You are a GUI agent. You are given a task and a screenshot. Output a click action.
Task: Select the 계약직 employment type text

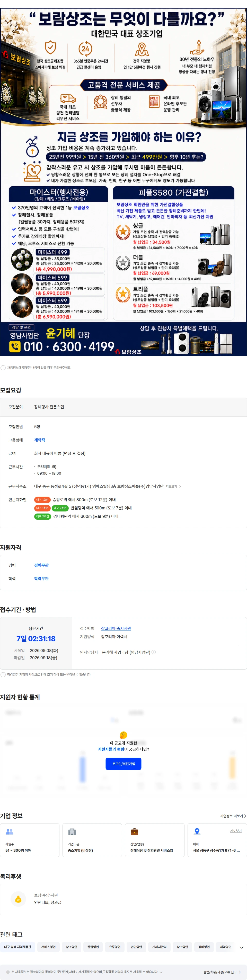coord(40,440)
